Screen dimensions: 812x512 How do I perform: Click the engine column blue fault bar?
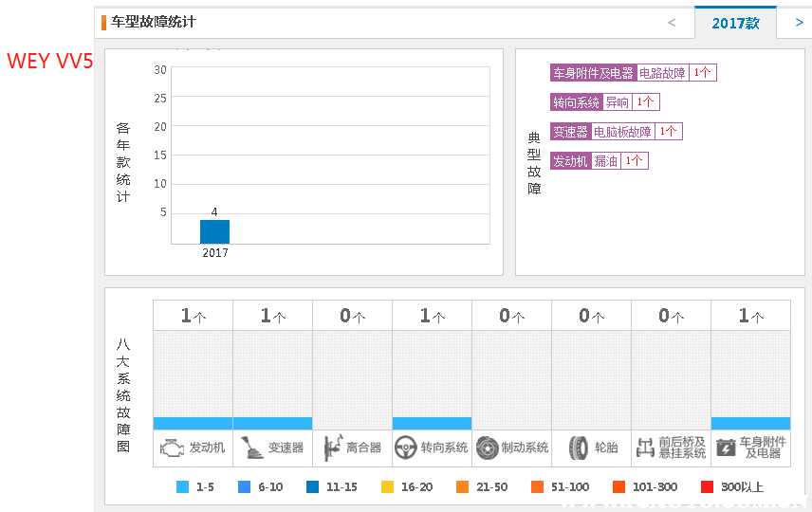[193, 423]
